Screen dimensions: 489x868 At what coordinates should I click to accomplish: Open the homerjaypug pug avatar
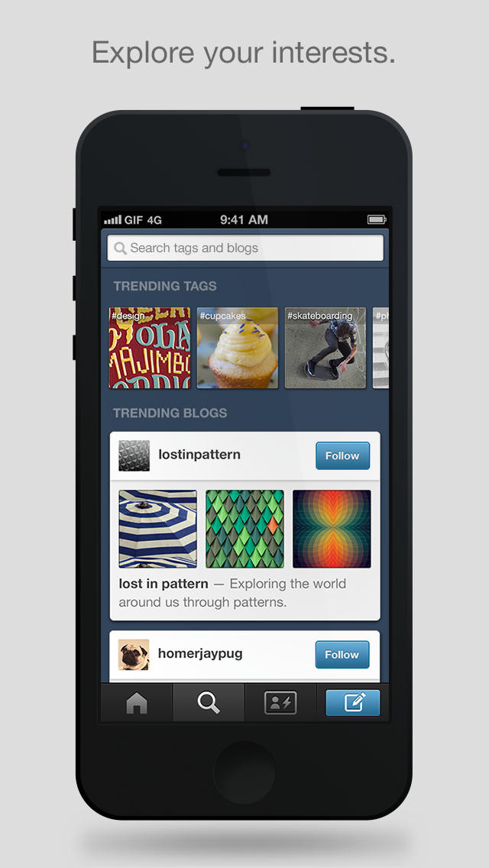pos(134,655)
